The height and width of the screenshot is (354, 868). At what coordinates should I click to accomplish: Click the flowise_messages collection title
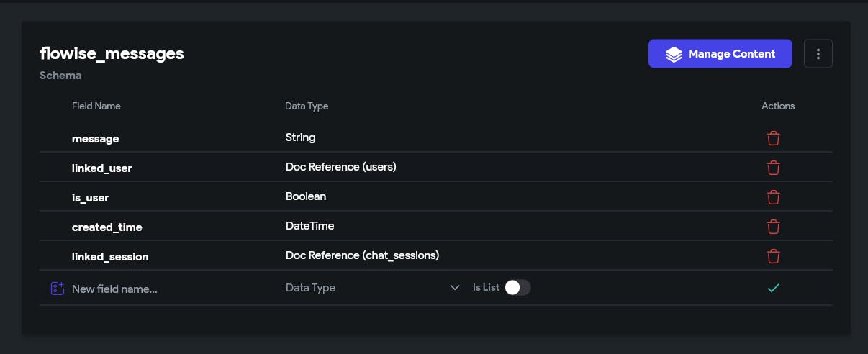112,53
